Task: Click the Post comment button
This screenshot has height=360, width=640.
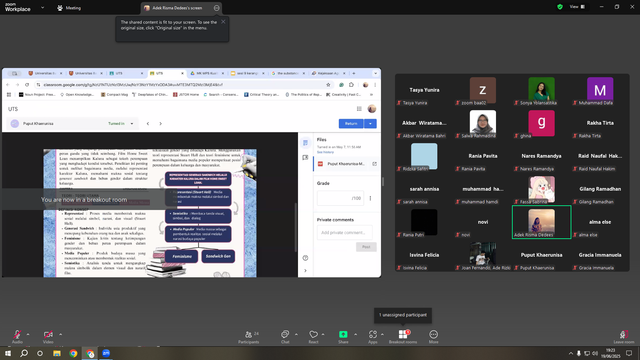Action: 366,247
